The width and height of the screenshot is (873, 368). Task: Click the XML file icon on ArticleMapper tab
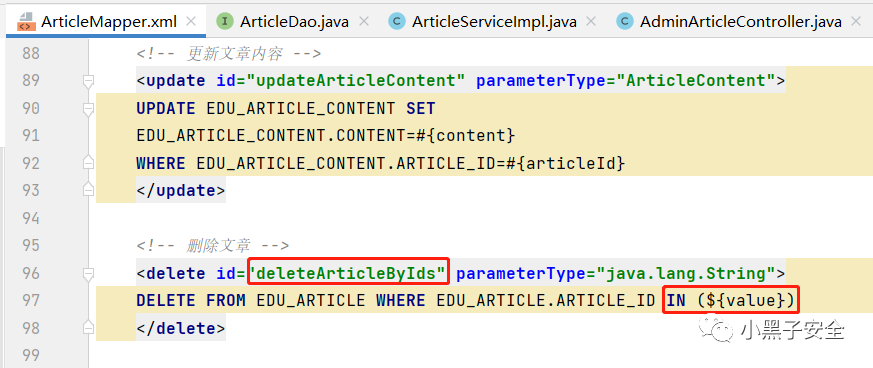point(26,22)
